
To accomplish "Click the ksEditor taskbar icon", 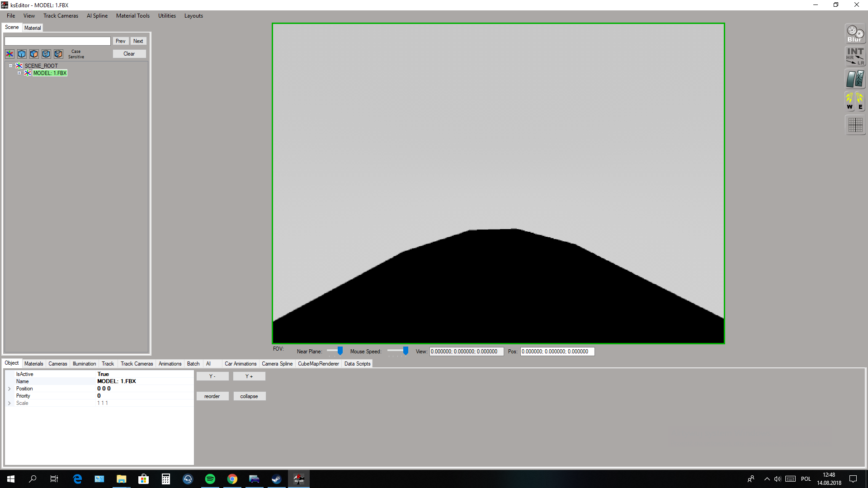I will pos(298,479).
